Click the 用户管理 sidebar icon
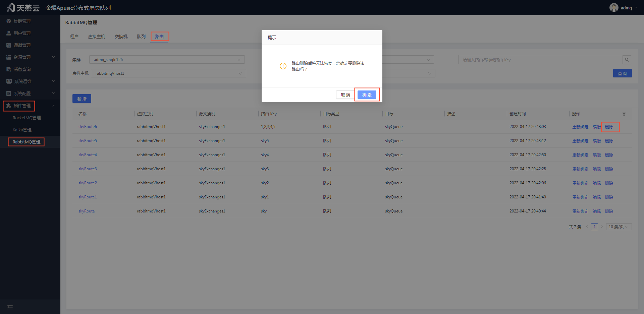 point(9,33)
